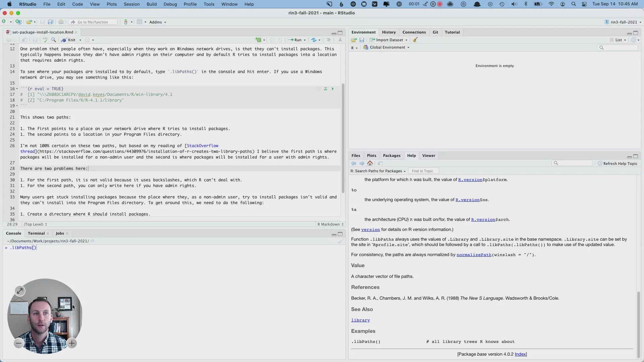Viewport: 644px width, 362px height.
Task: Open the Session menu
Action: click(x=131, y=4)
